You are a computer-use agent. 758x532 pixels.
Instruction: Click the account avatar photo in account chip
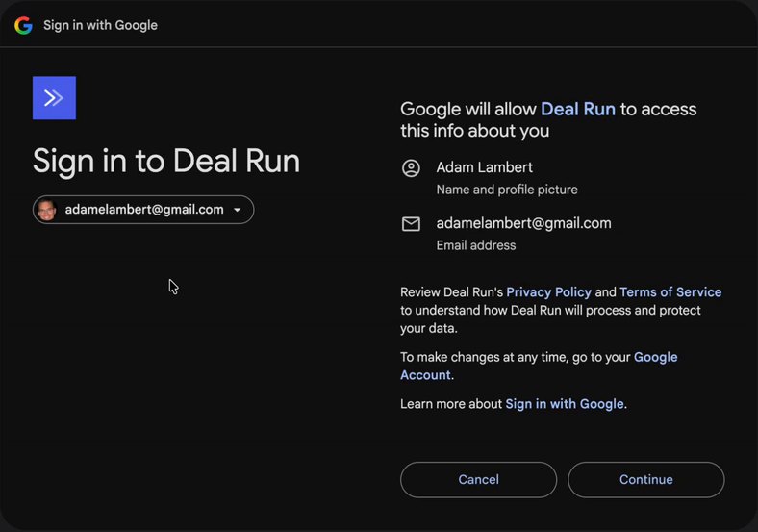click(x=46, y=210)
